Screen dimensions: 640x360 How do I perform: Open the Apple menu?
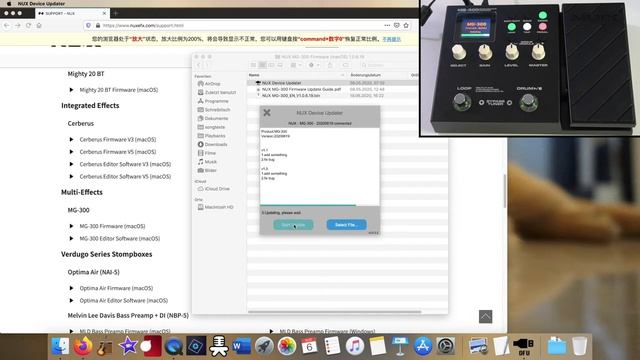[9, 3]
